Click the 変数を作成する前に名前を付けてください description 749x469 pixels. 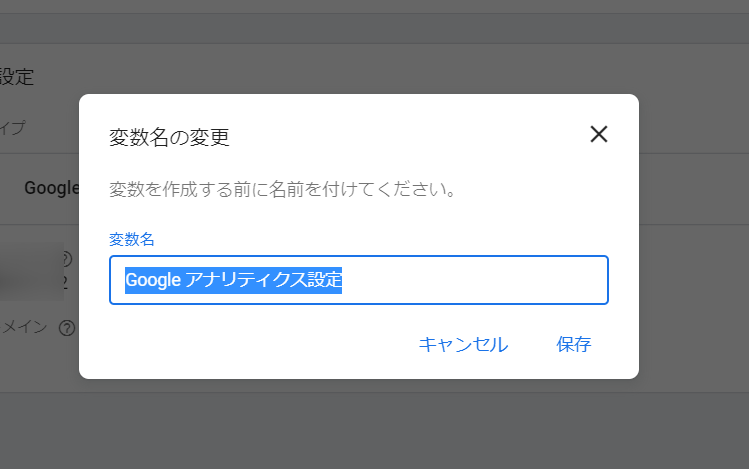pyautogui.click(x=282, y=189)
